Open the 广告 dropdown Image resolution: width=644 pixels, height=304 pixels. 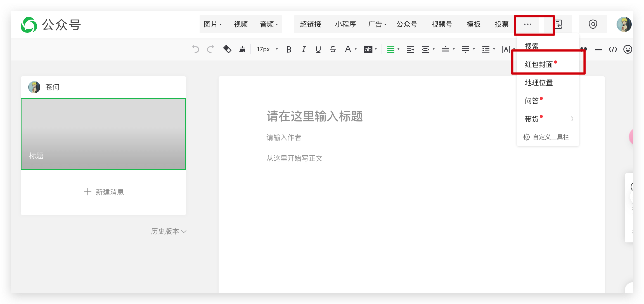(x=377, y=24)
